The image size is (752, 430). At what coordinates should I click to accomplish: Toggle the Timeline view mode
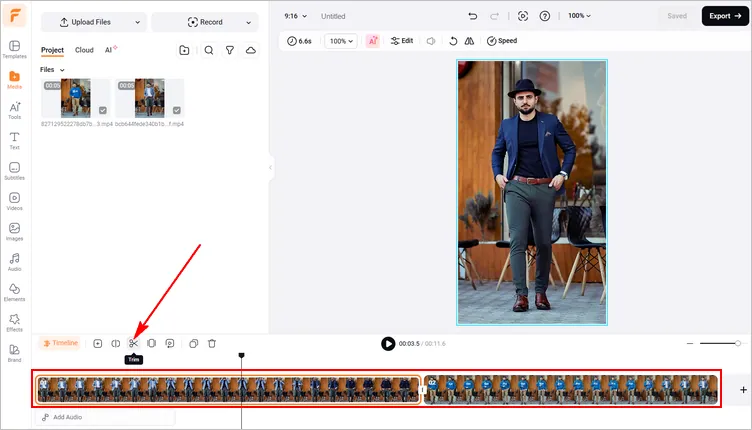[60, 343]
